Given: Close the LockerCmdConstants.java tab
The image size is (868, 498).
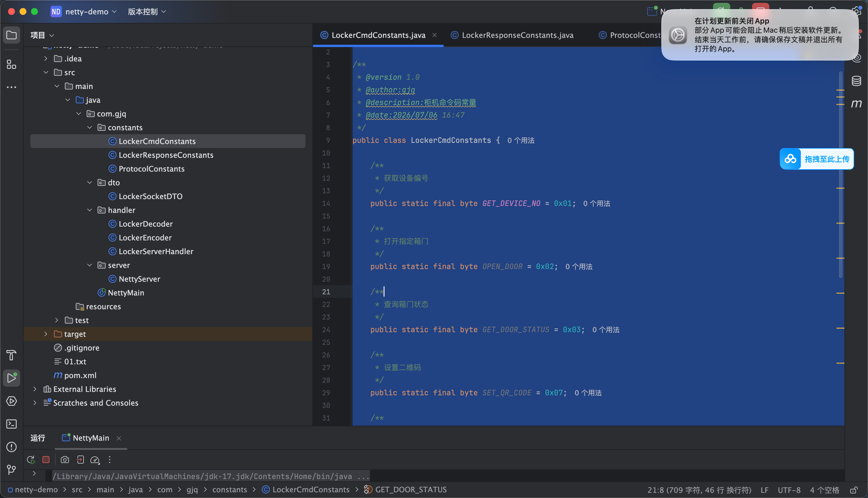Looking at the screenshot, I should point(435,35).
